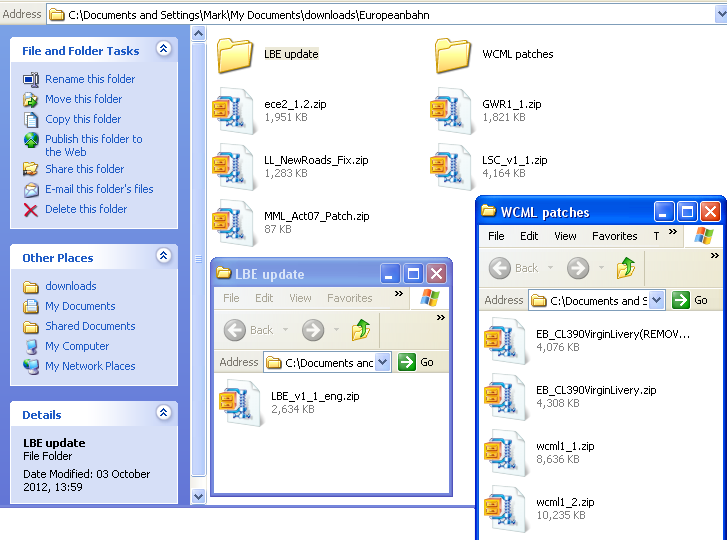Viewport: 727px width, 540px height.
Task: Select wcml1_1.zip archive icon
Action: 505,453
